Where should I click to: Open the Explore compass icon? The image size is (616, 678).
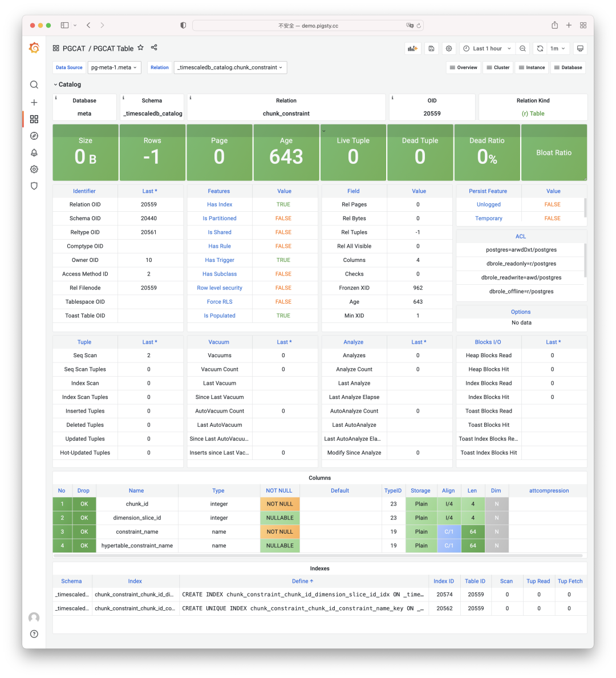pyautogui.click(x=34, y=136)
